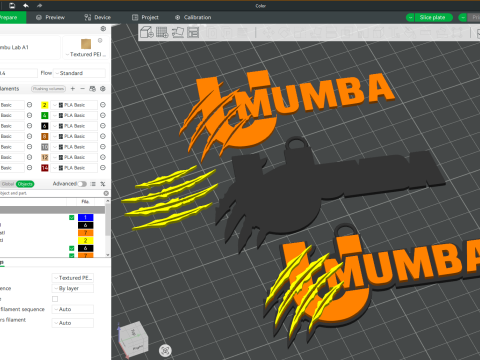Uncheck the printable box beside filament 1
Image resolution: width=480 pixels, height=360 pixels.
coord(72,218)
